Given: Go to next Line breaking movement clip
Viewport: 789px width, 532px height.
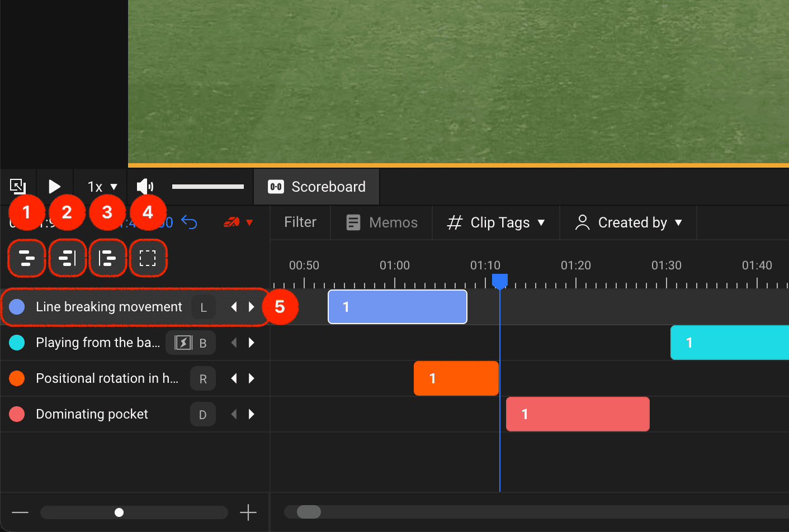Looking at the screenshot, I should (x=252, y=307).
